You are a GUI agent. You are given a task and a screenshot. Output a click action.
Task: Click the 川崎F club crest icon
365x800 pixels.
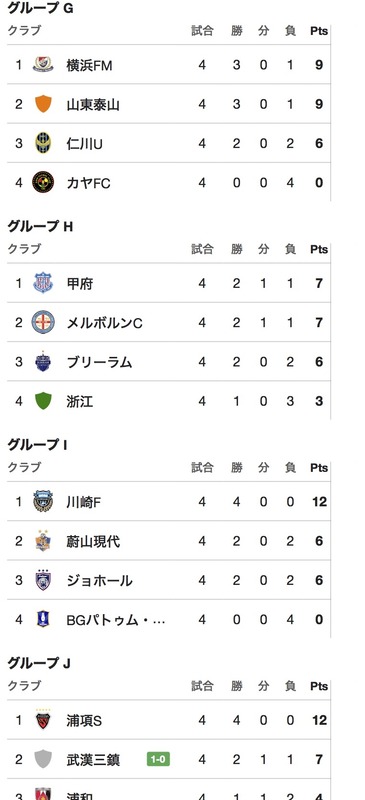click(43, 502)
